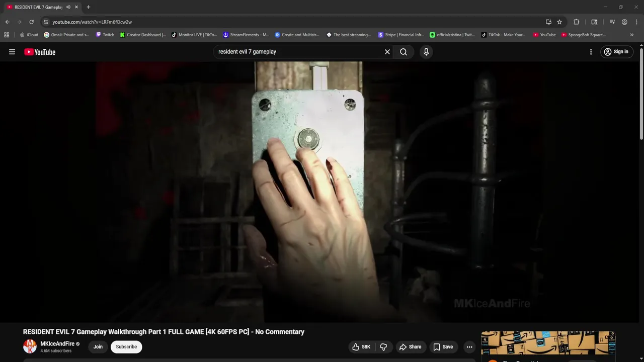Viewport: 644px width, 362px height.
Task: Pause the video by clicking the player
Action: pos(320,191)
